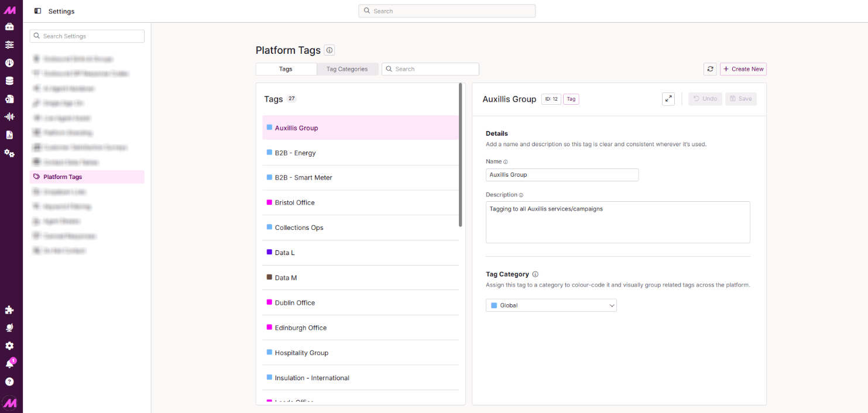
Task: Click the info icon beside Platform Tags heading
Action: point(330,50)
